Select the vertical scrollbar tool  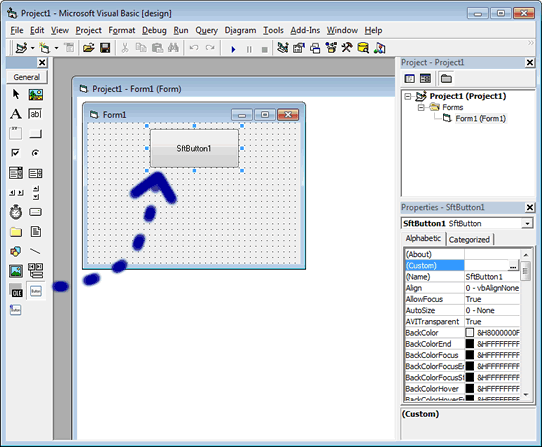pyautogui.click(x=36, y=193)
